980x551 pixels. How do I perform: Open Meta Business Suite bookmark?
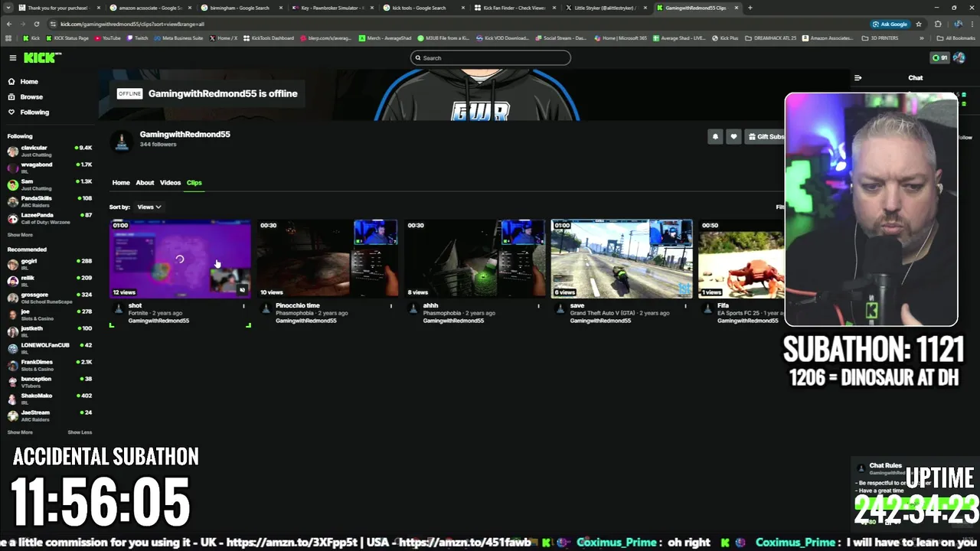click(x=178, y=37)
